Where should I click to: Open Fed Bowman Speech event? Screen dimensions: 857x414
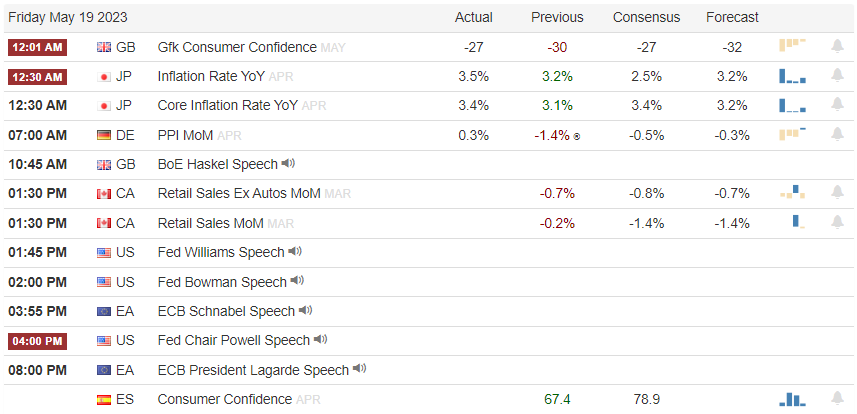(x=222, y=282)
